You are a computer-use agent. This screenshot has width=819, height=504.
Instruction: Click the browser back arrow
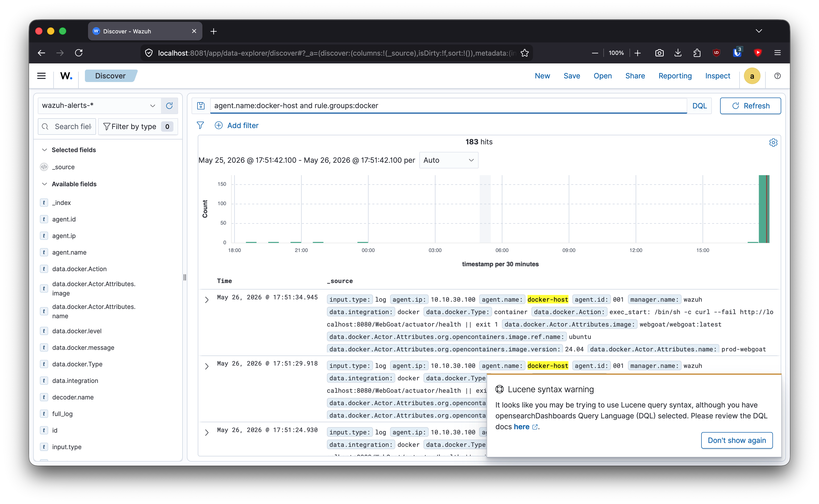tap(41, 53)
